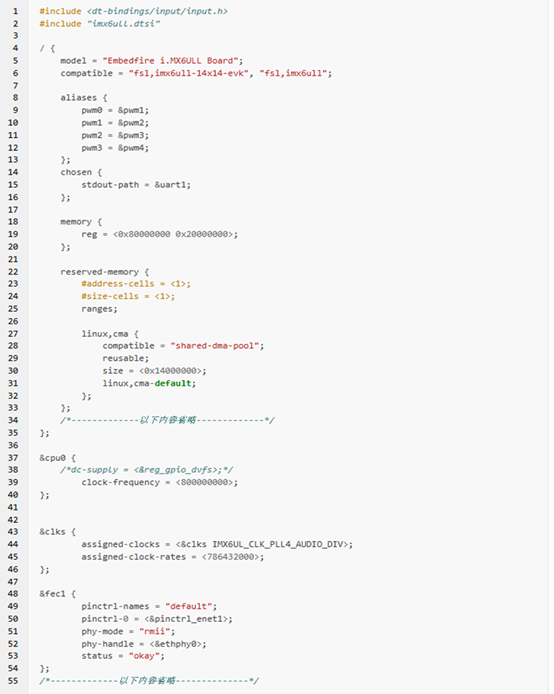Click the reg <0x80000000 0x20000000> value
The width and height of the screenshot is (554, 694).
point(175,234)
